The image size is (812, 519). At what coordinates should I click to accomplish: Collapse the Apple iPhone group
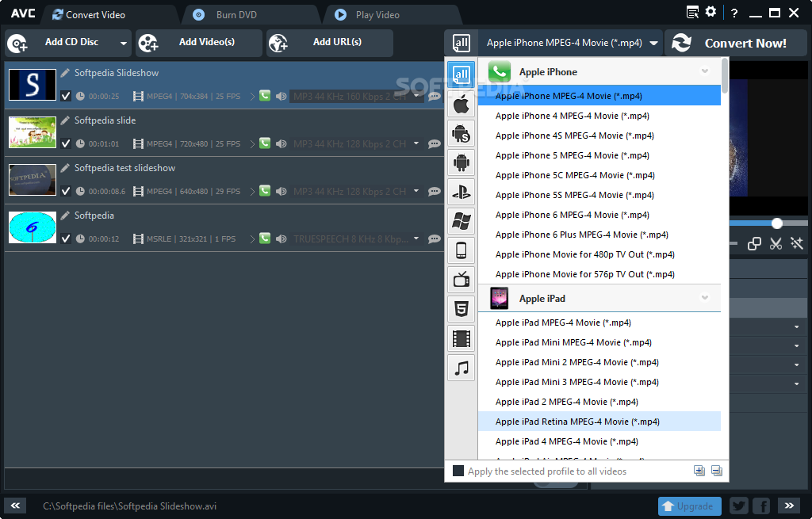pyautogui.click(x=705, y=71)
